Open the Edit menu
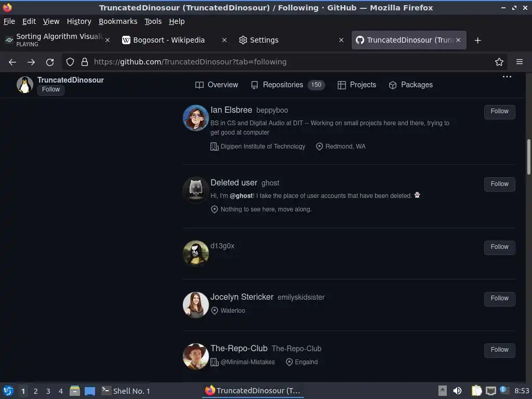 pos(29,21)
